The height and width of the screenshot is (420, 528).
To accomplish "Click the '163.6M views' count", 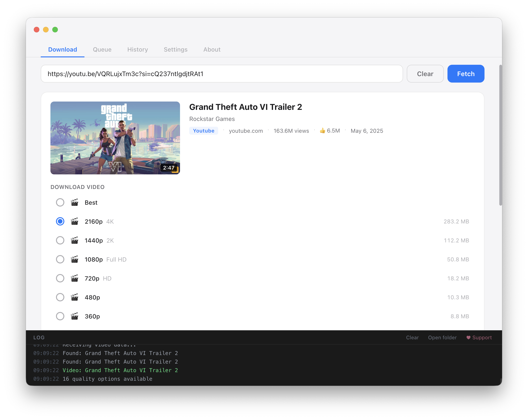I will point(291,131).
